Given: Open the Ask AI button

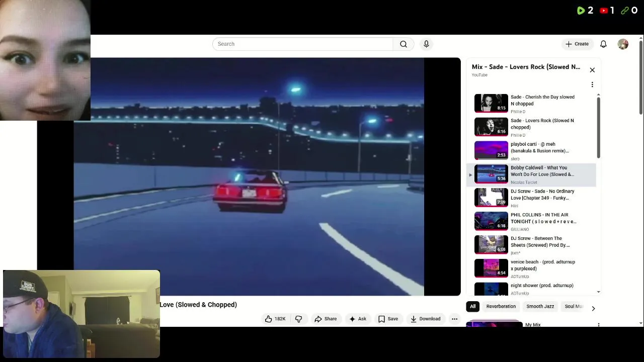Looking at the screenshot, I should (358, 319).
